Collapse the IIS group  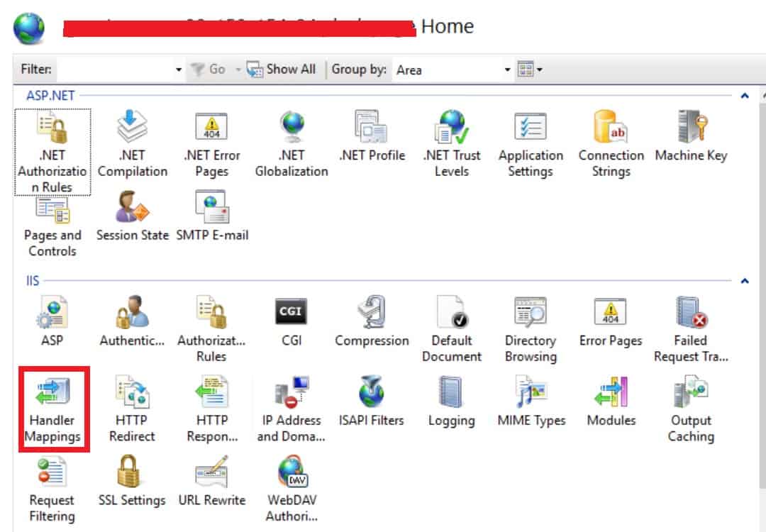coord(745,281)
